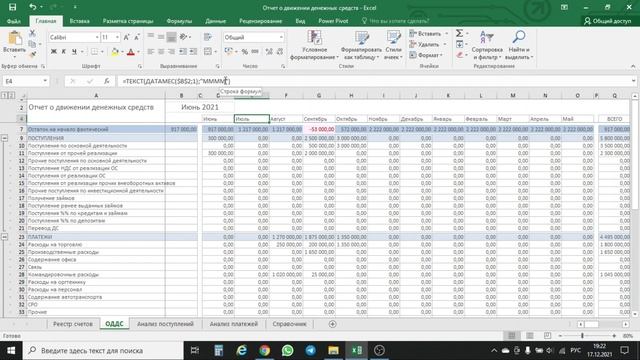Switch to Normal view in status bar
The height and width of the screenshot is (360, 640).
pos(511,336)
